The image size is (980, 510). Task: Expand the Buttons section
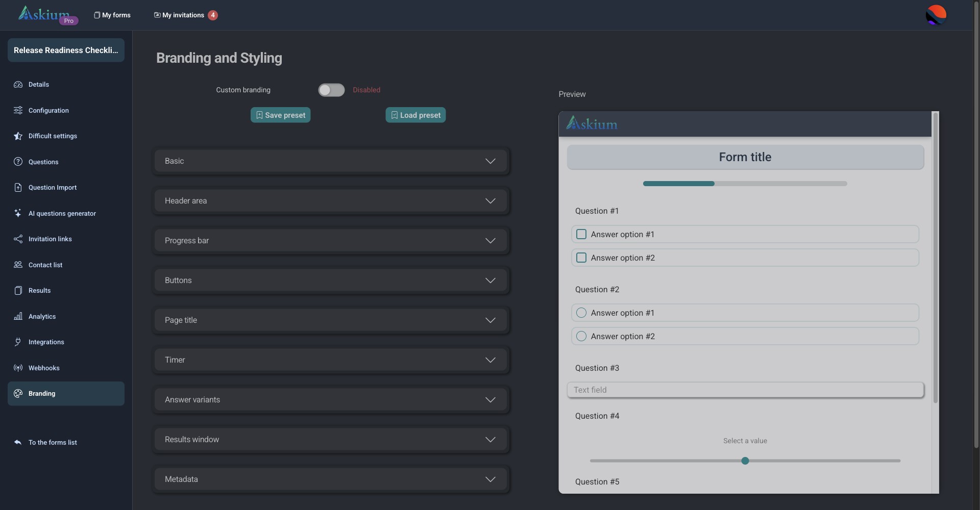(331, 280)
